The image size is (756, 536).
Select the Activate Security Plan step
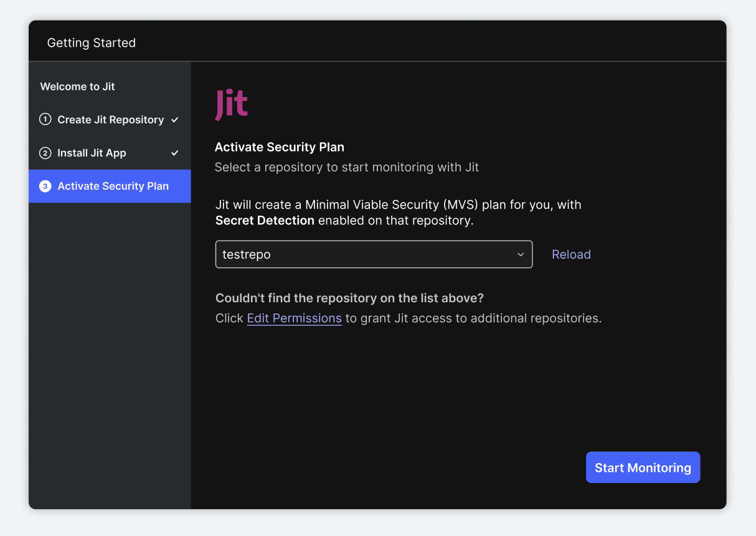[x=110, y=186]
